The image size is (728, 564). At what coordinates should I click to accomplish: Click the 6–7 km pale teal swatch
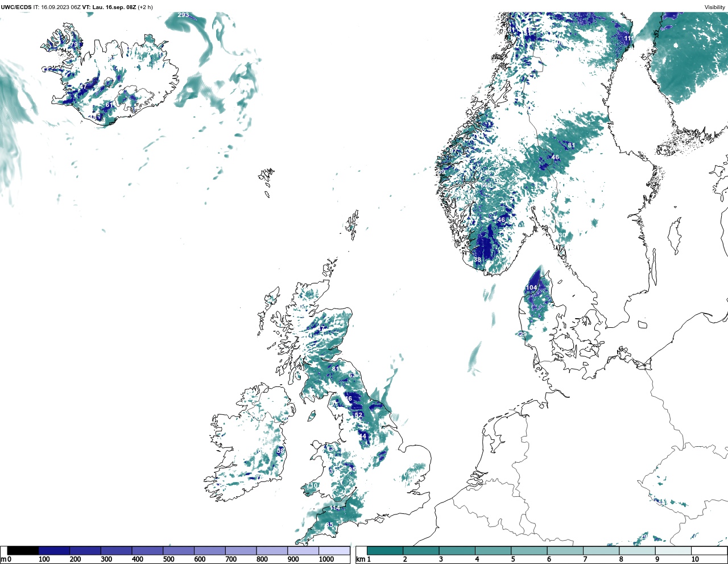pyautogui.click(x=565, y=550)
